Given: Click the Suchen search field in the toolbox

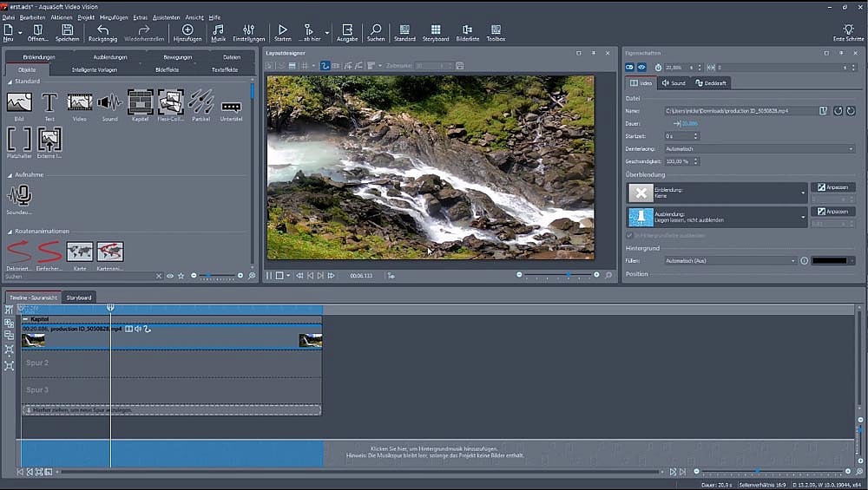Looking at the screenshot, I should (x=78, y=276).
